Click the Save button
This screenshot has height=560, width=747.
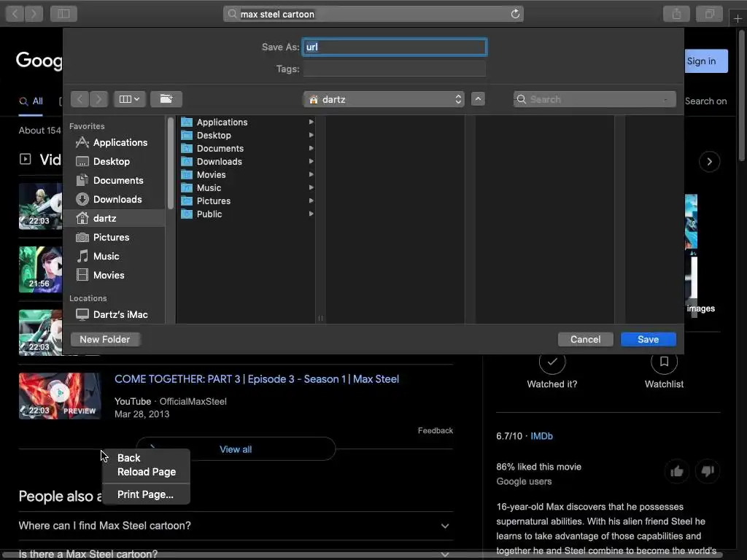point(648,340)
